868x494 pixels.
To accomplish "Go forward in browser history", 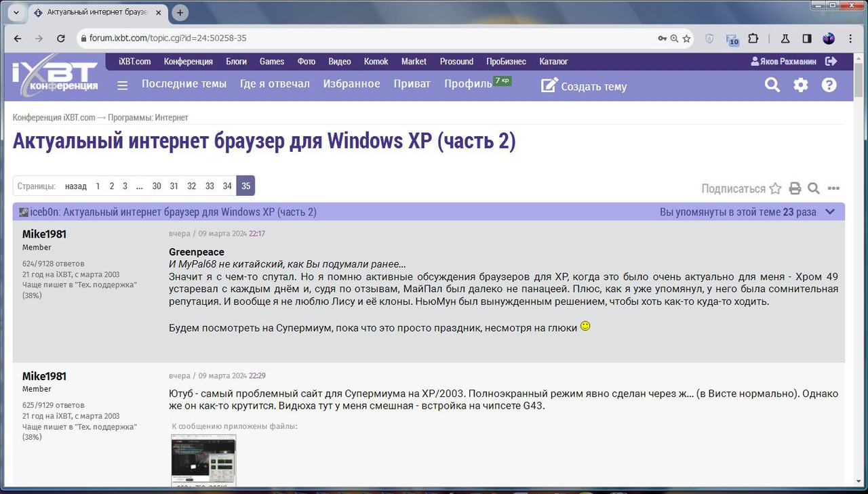I will point(39,39).
